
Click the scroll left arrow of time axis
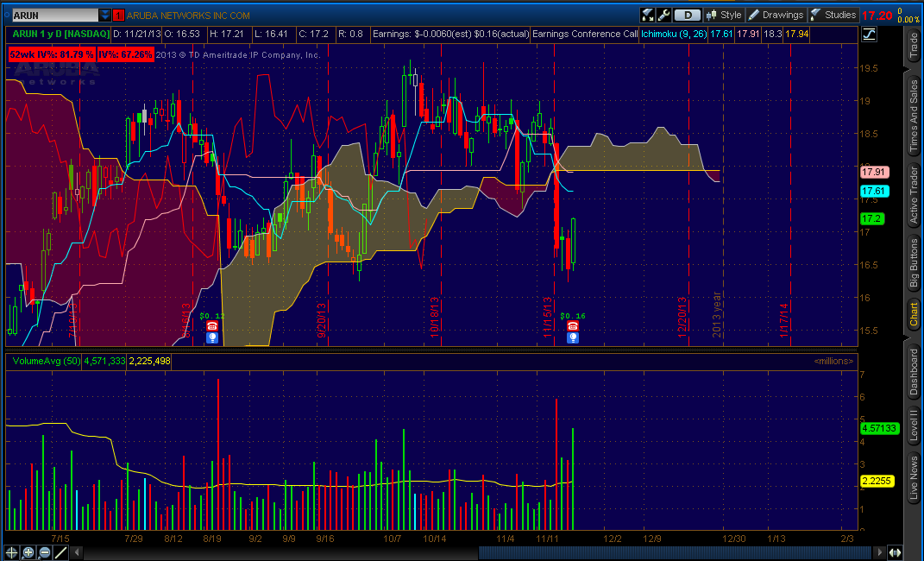click(77, 552)
